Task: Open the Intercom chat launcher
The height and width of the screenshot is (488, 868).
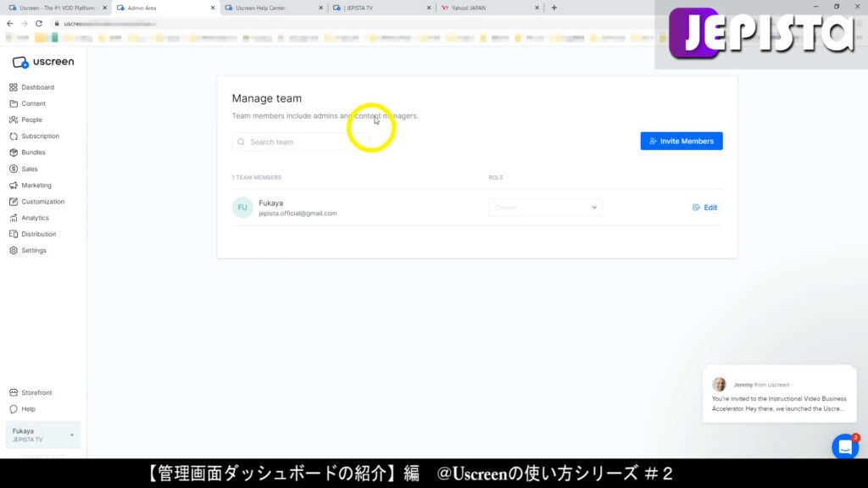Action: click(845, 446)
